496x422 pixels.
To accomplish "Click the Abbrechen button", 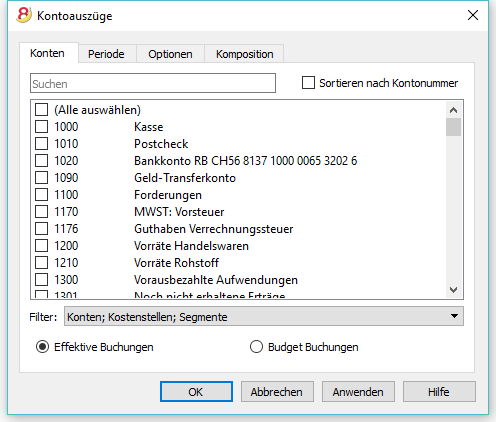I will (x=277, y=392).
